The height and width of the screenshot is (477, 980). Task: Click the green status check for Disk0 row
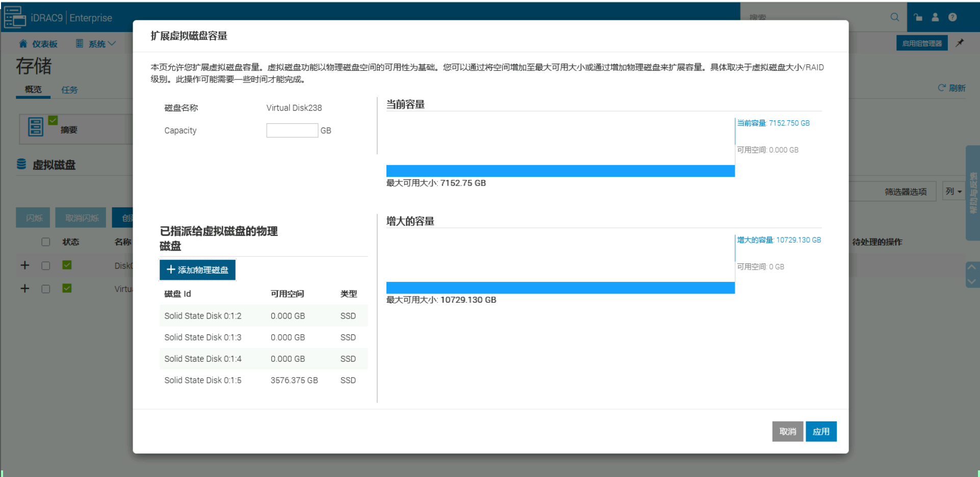67,265
